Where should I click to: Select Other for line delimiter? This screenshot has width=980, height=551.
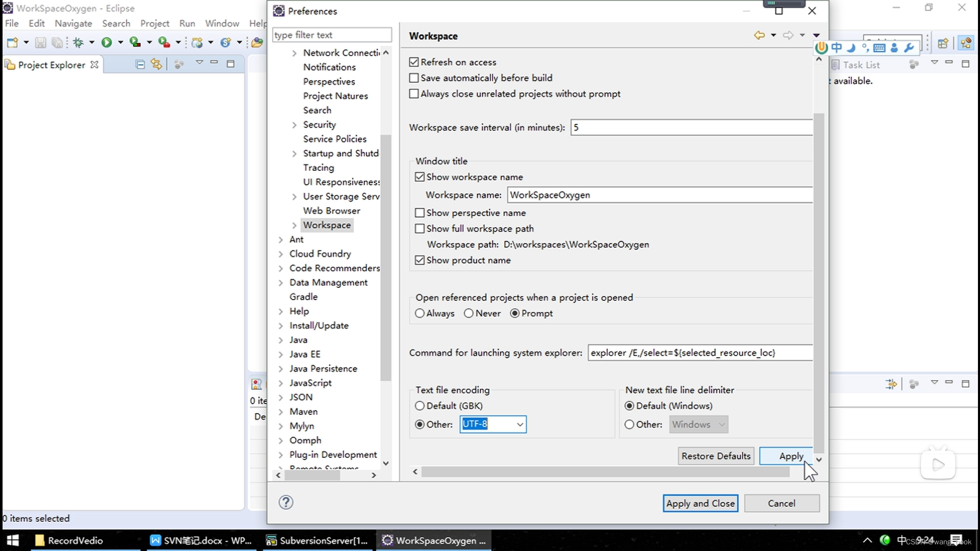click(629, 424)
